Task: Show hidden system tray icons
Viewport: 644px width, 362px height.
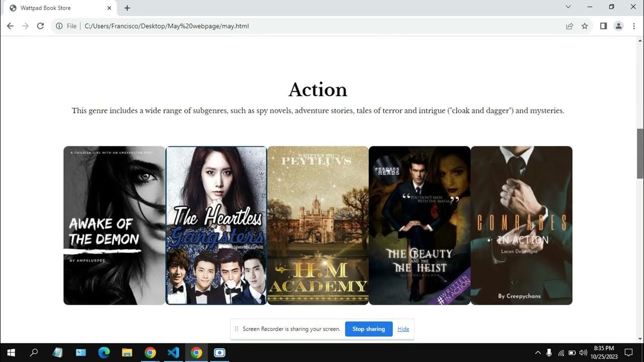Action: point(538,352)
